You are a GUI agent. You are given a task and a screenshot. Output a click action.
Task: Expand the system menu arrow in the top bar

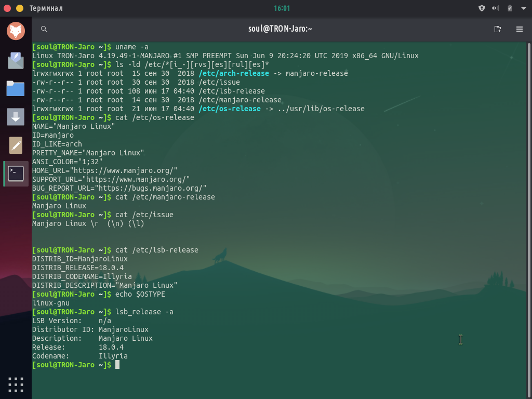click(x=524, y=8)
